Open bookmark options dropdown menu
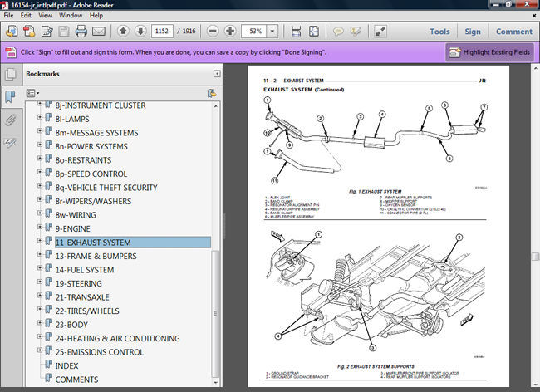 pyautogui.click(x=32, y=93)
